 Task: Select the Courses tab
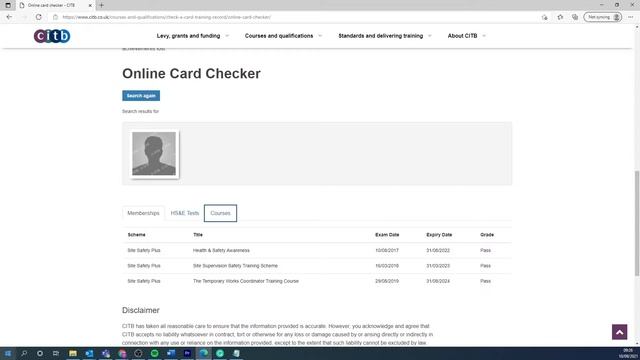coord(220,213)
